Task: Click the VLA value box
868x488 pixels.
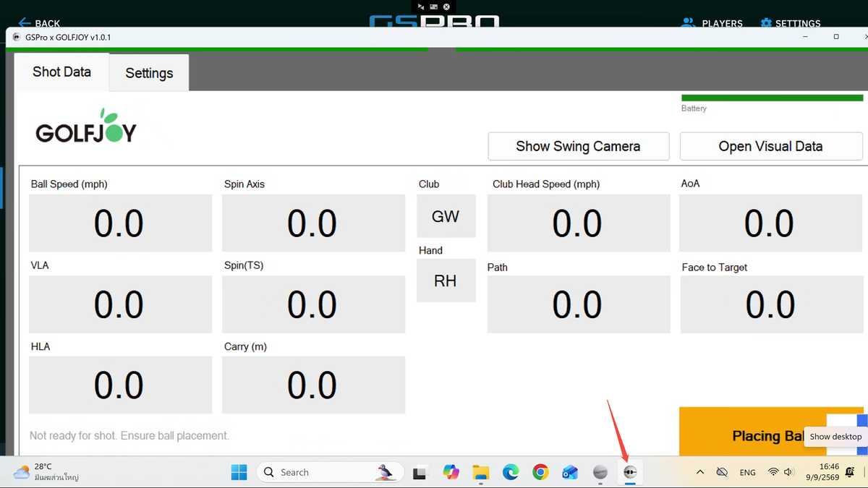Action: click(120, 304)
